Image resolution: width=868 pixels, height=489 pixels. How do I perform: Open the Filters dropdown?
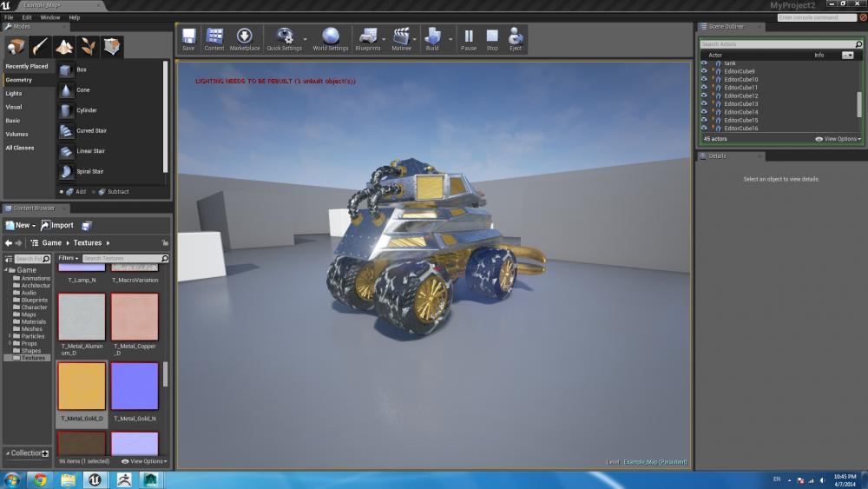point(68,258)
